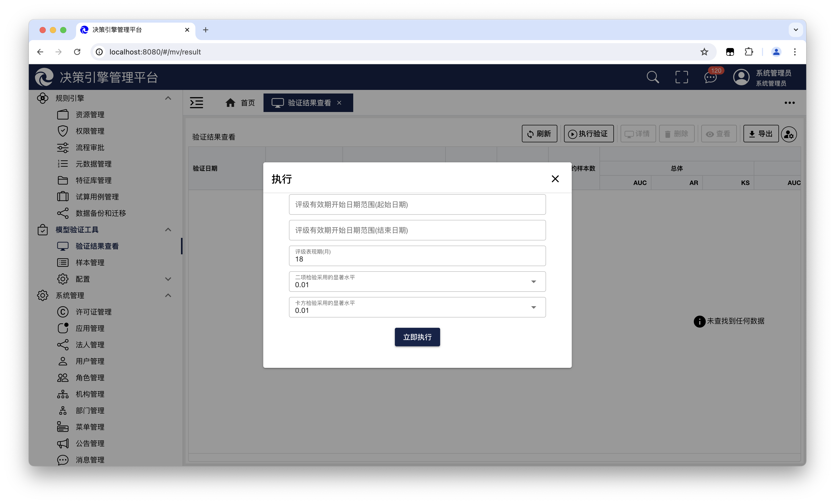Collapse sidebar with menu toggle icon
Screen dimensions: 835x504
coord(197,103)
